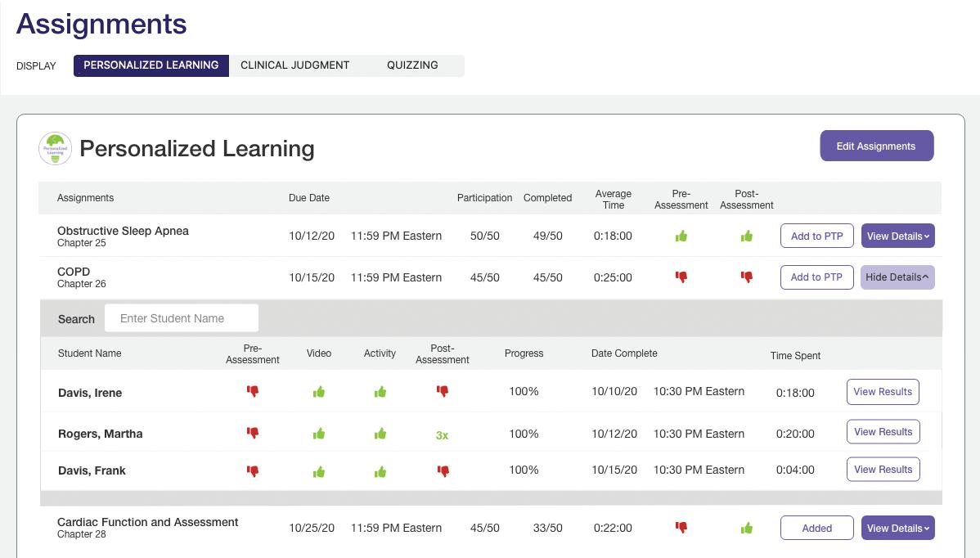The image size is (980, 558).
Task: Click the Personalized Learning lightbulb logo
Action: (x=55, y=148)
